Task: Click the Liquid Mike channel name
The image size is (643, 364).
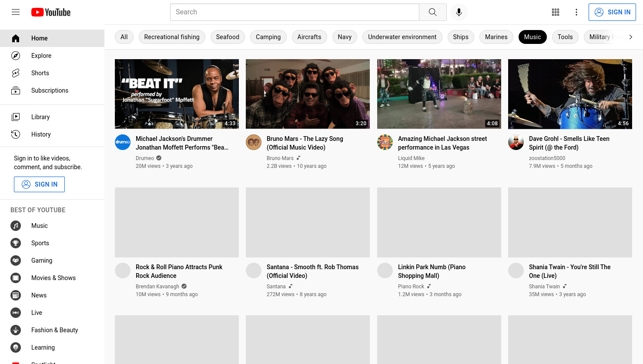Action: (411, 158)
